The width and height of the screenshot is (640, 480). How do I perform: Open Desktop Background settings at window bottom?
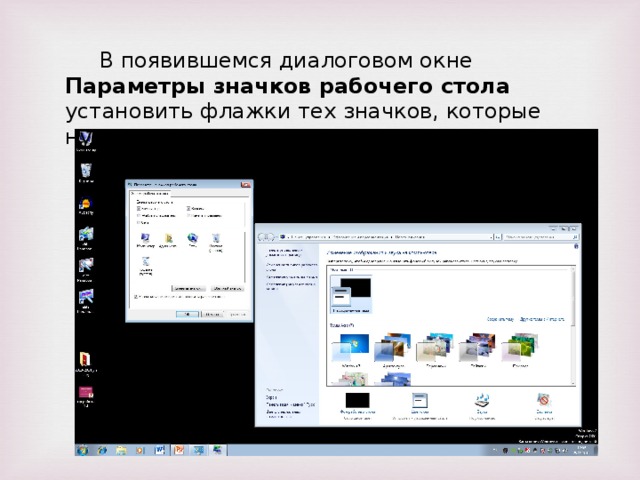[x=357, y=402]
